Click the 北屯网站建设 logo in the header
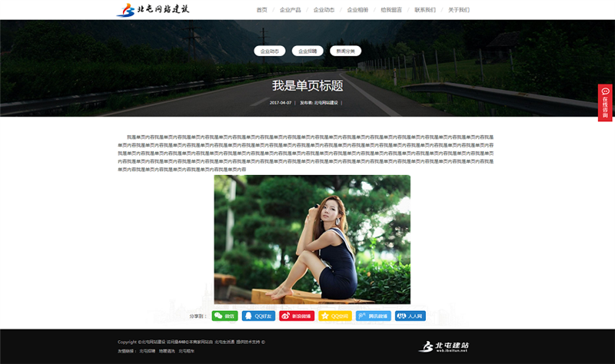Image resolution: width=615 pixels, height=364 pixels. [152, 10]
